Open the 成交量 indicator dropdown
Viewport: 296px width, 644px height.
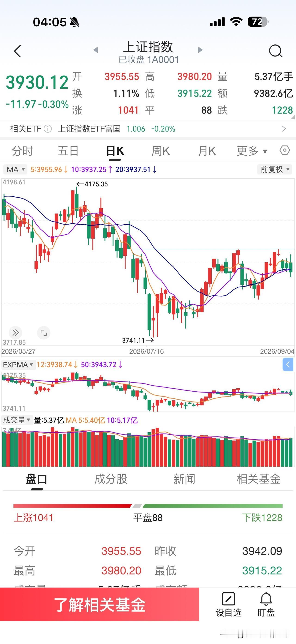click(x=16, y=420)
